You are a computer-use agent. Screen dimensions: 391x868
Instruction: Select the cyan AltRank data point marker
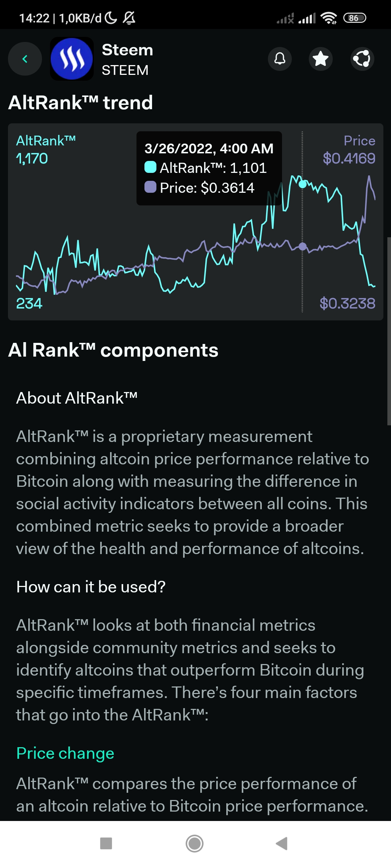tap(302, 184)
